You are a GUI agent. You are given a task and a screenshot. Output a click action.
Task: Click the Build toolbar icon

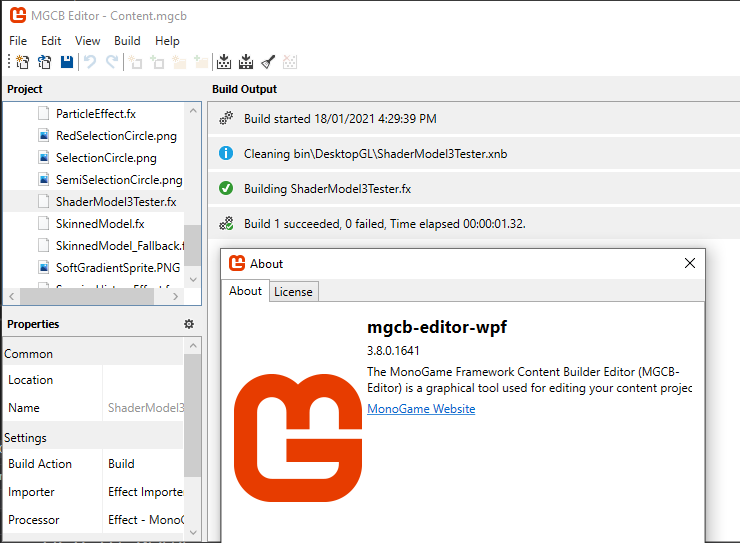click(224, 62)
